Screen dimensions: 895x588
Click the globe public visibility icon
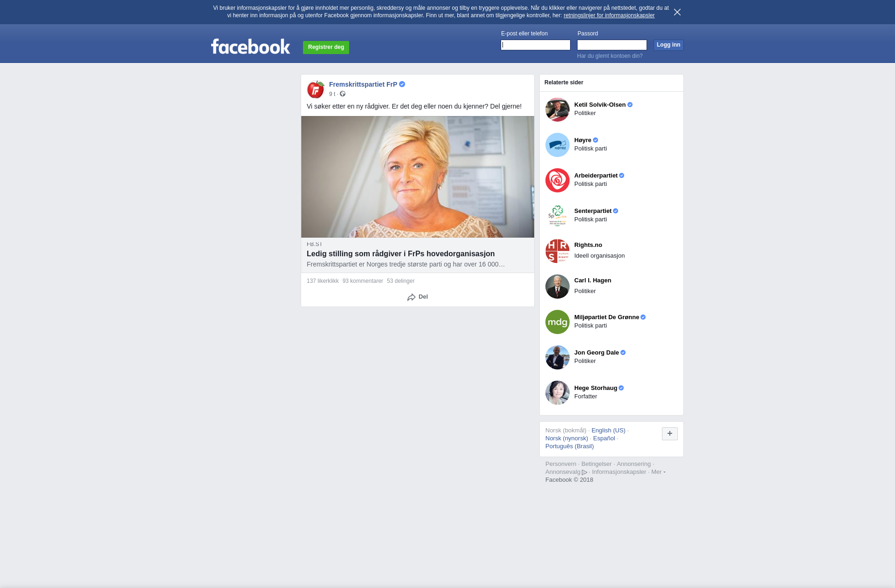click(x=343, y=94)
